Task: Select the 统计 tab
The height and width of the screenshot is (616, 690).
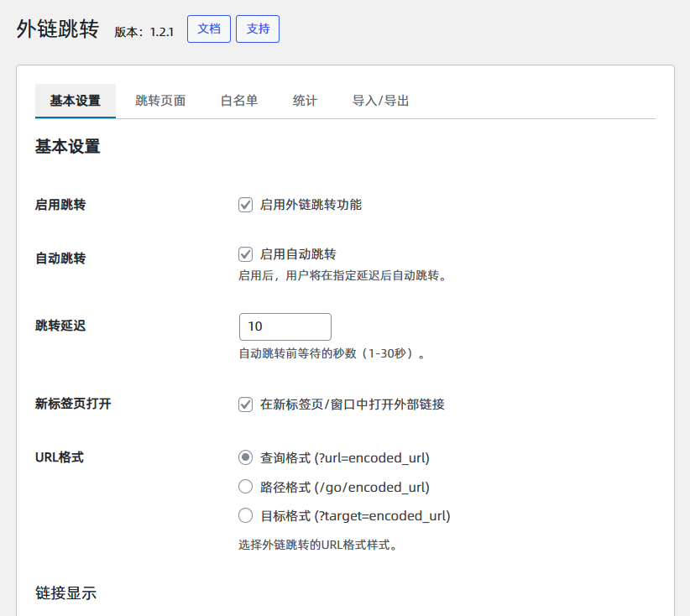Action: click(x=305, y=101)
